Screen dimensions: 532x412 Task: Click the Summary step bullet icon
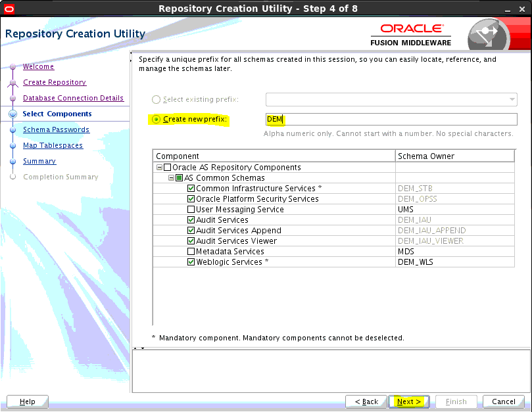(13, 162)
